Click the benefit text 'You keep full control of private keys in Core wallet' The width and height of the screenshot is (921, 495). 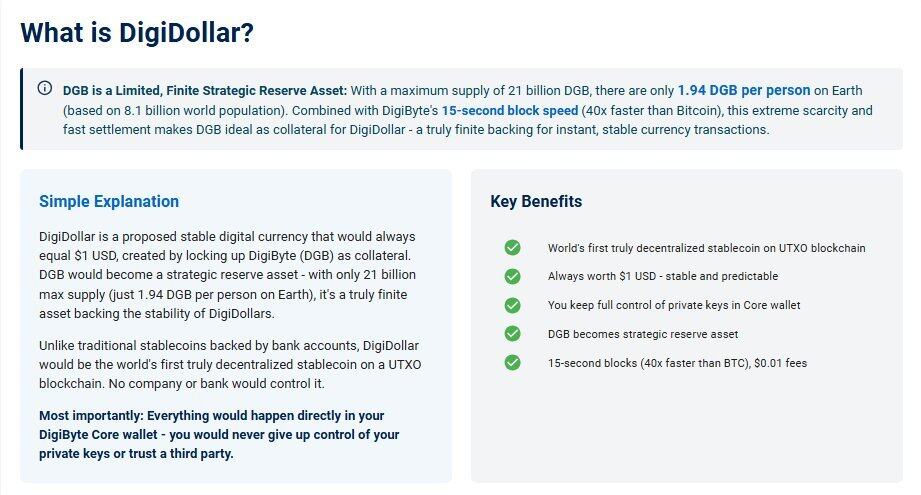[x=674, y=305]
